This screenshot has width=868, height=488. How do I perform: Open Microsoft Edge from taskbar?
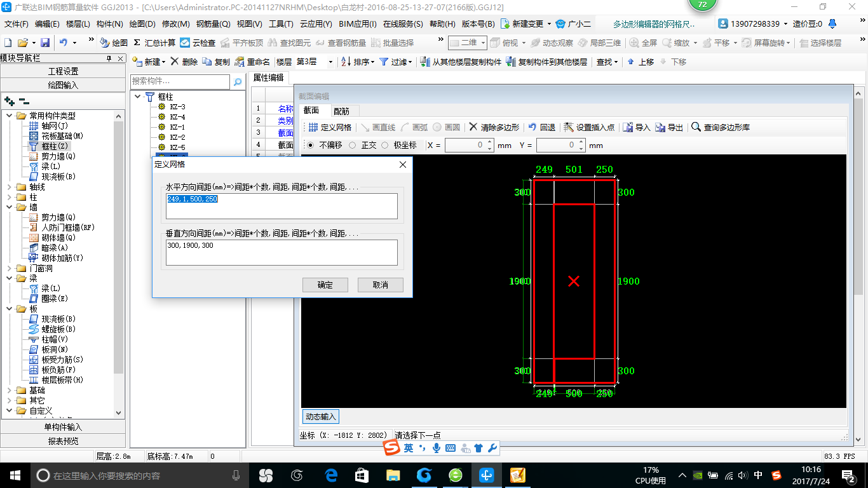tap(331, 475)
